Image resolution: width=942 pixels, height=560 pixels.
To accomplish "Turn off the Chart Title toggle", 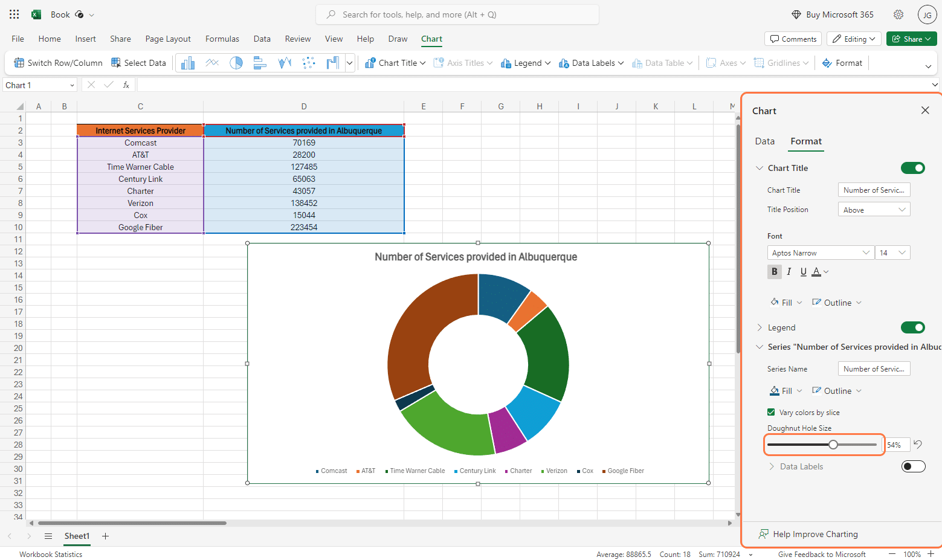I will [913, 168].
